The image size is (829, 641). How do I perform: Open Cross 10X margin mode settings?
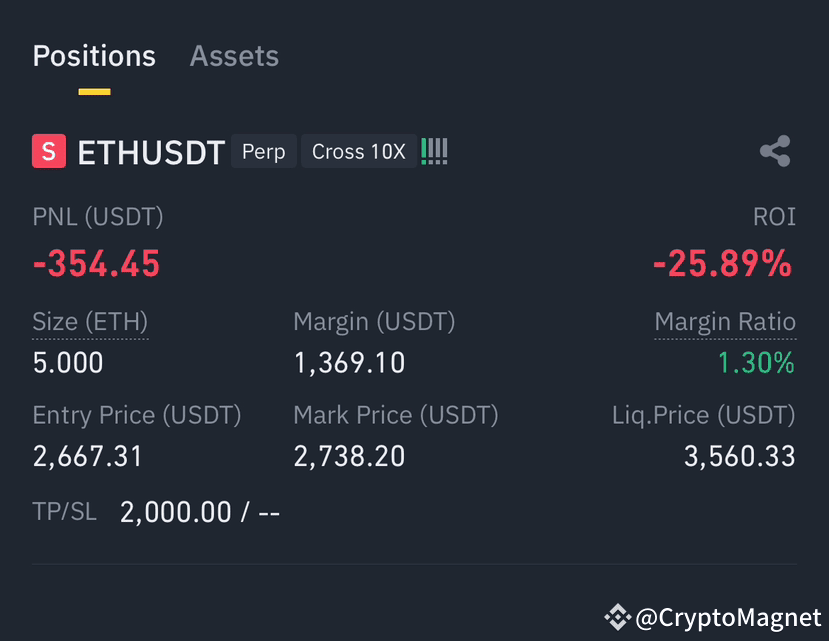[358, 151]
